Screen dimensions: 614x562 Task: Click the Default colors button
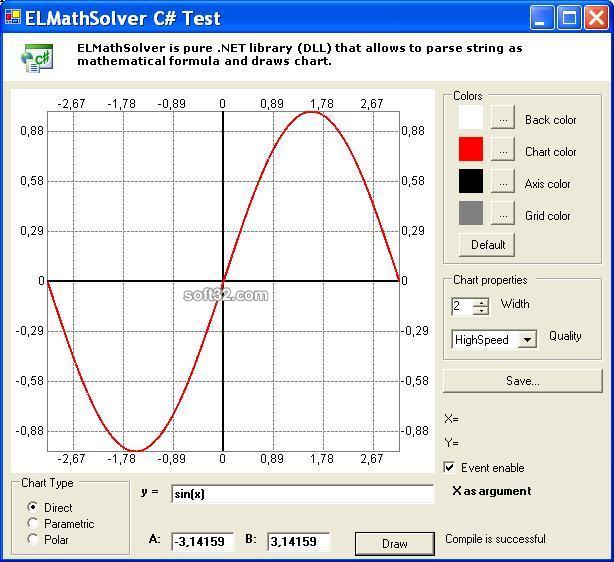487,245
